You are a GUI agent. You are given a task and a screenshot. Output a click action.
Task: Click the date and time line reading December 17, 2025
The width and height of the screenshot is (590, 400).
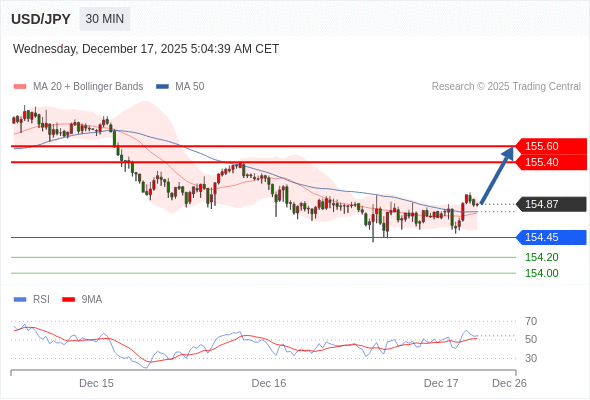pos(146,49)
